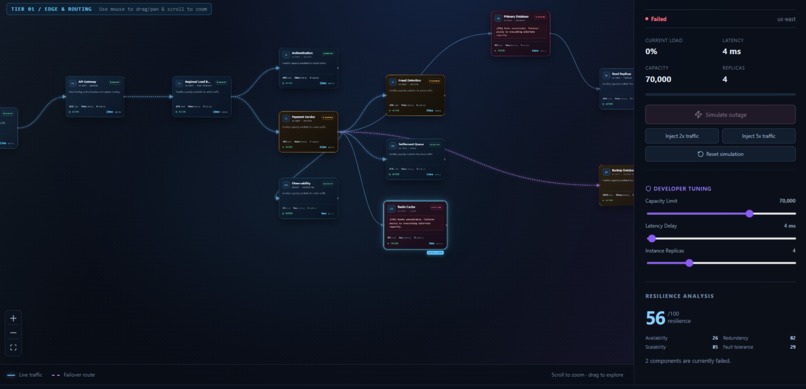The image size is (806, 389).
Task: Click the status badge on the Payment Service node
Action: click(x=327, y=117)
